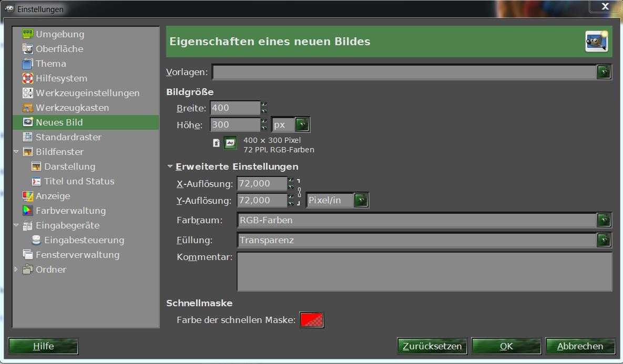This screenshot has height=364, width=623.
Task: Click the Titel und Status icon
Action: (36, 181)
